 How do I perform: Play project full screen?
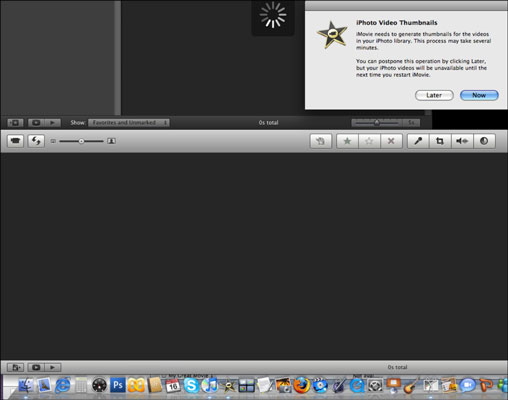pos(36,123)
